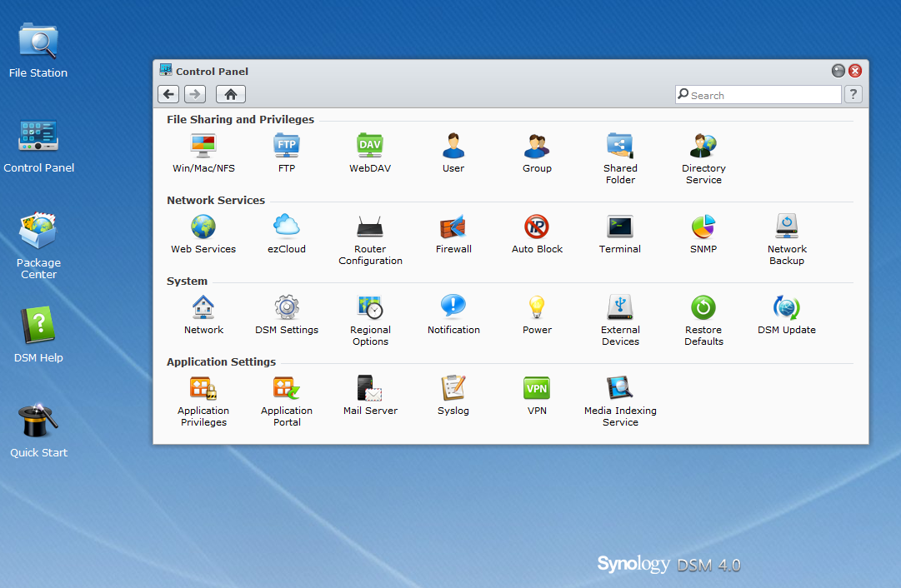Open External Devices settings
This screenshot has height=588, width=901.
620,321
